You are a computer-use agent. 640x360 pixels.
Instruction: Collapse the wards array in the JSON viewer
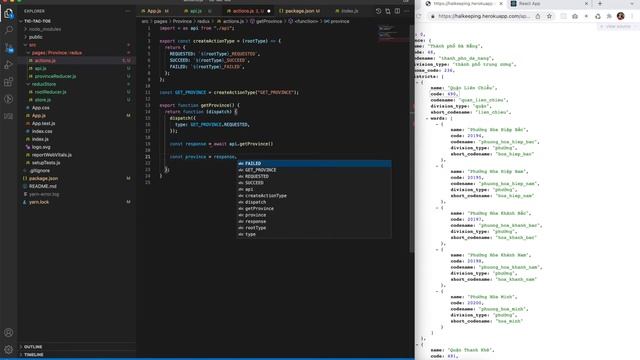(427, 118)
